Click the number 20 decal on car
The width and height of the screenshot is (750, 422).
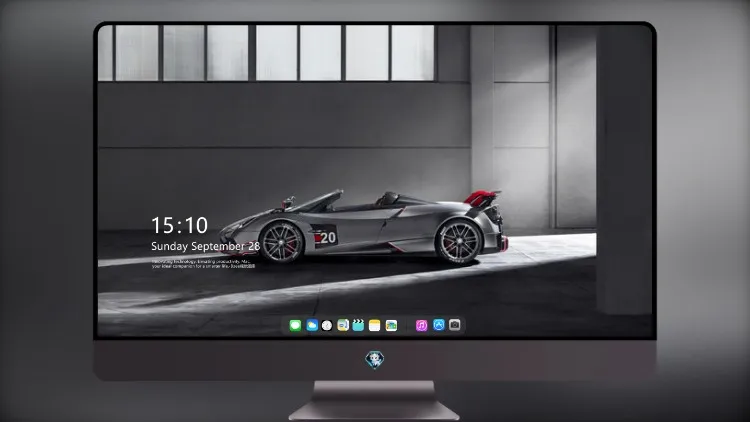pyautogui.click(x=328, y=237)
